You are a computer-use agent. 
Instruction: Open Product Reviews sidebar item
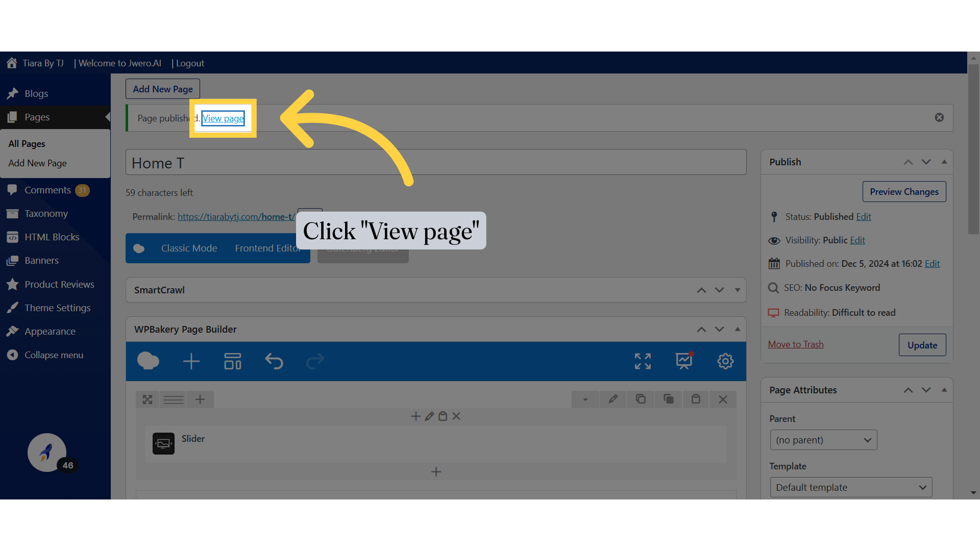coord(59,284)
